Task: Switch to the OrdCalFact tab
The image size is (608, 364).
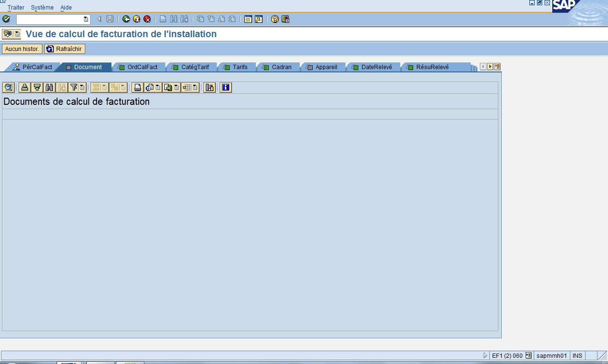Action: click(x=138, y=67)
